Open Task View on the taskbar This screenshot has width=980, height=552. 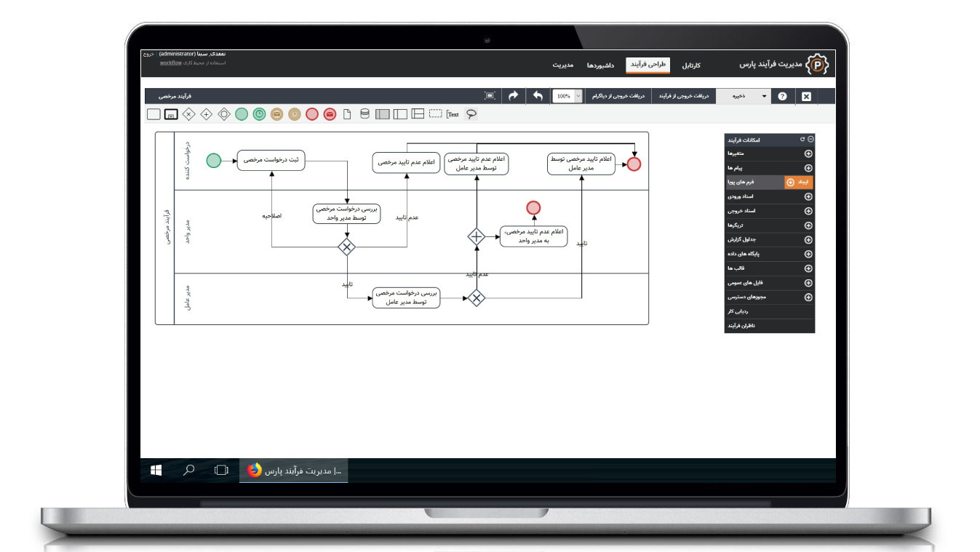pyautogui.click(x=221, y=471)
